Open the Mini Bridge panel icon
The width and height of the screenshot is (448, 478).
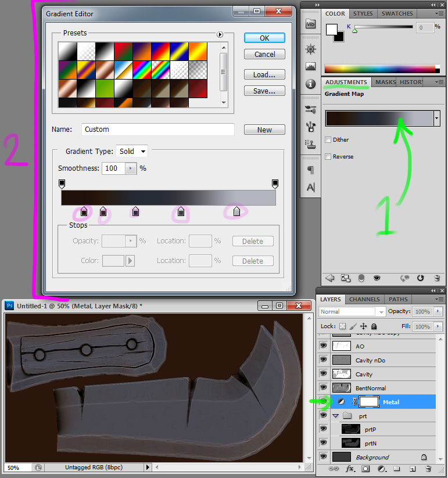coord(310,24)
